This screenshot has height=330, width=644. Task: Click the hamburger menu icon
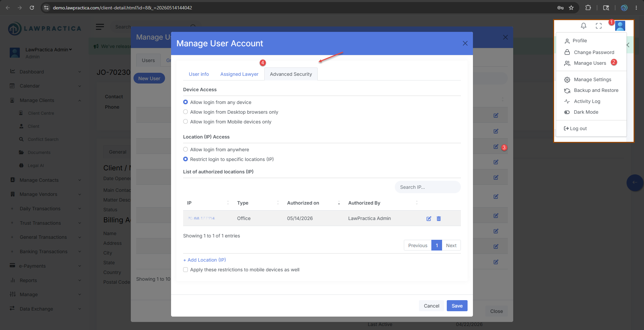click(x=100, y=27)
